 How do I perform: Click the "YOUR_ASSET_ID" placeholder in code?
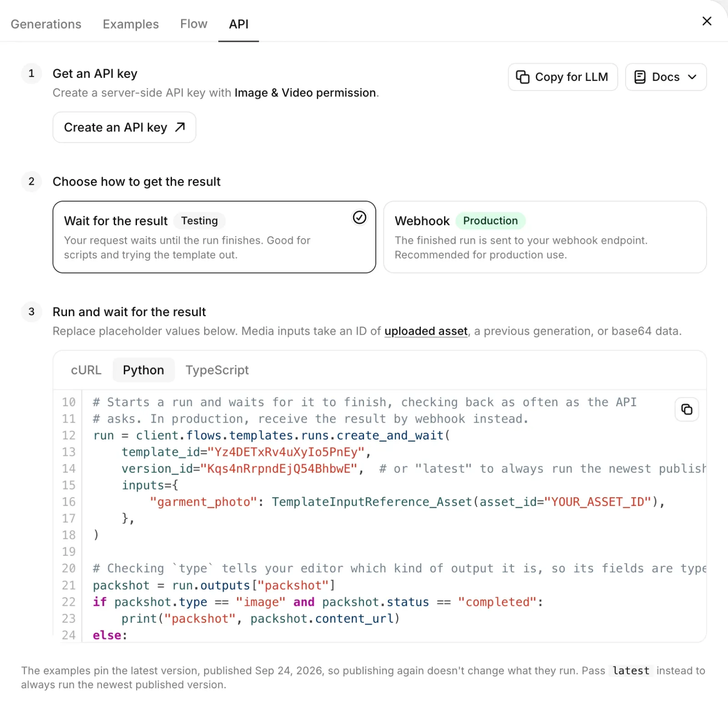click(x=598, y=502)
